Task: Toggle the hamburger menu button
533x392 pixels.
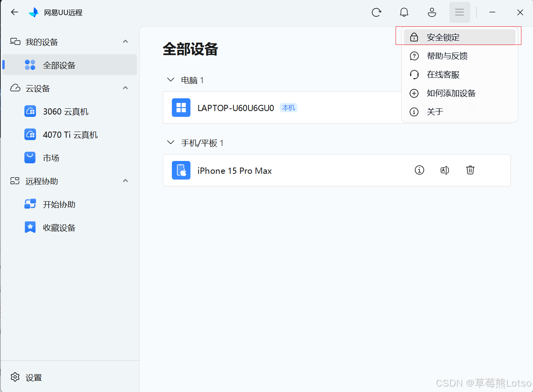Action: pos(459,12)
